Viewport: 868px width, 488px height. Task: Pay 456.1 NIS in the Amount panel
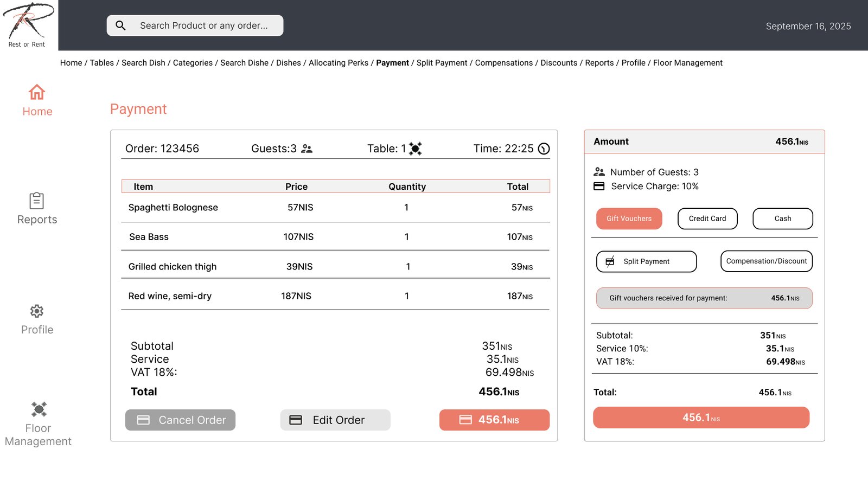click(701, 418)
